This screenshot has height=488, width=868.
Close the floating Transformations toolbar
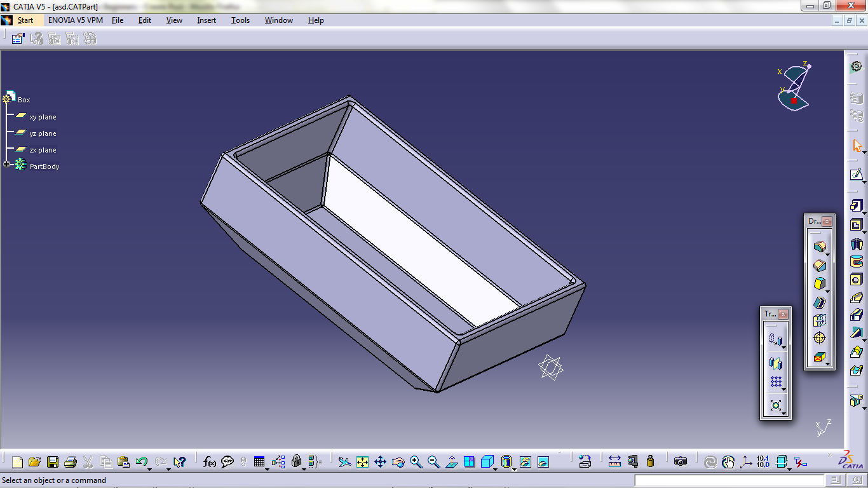pos(783,314)
